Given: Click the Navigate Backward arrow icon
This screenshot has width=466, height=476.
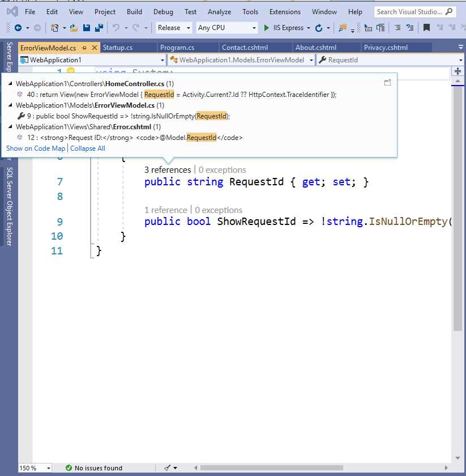Looking at the screenshot, I should [x=19, y=27].
